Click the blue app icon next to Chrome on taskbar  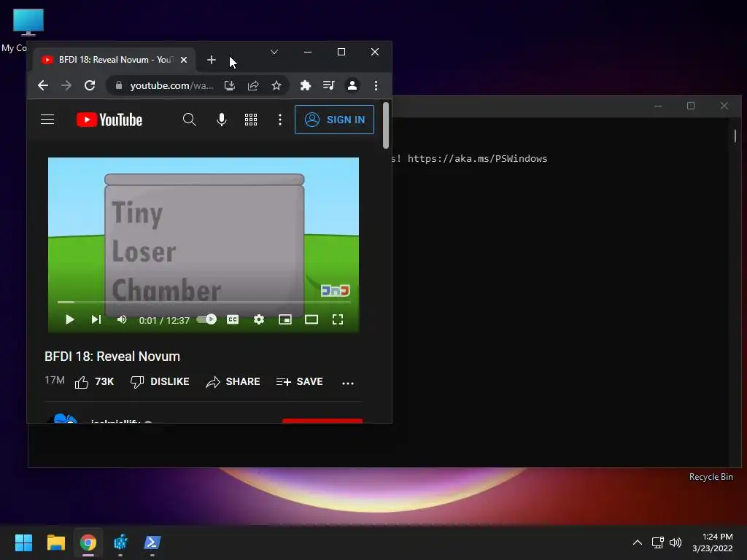[x=120, y=542]
